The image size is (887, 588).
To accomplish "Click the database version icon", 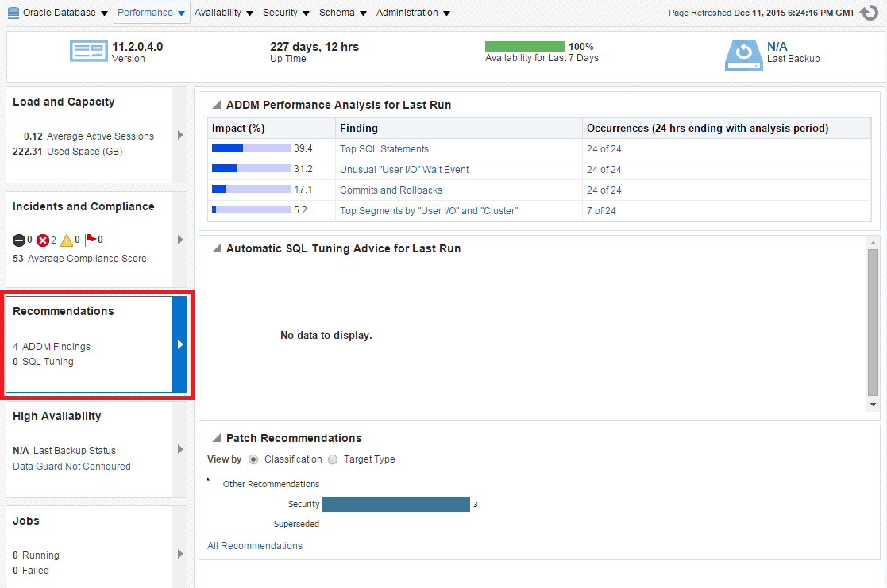I will 89,51.
